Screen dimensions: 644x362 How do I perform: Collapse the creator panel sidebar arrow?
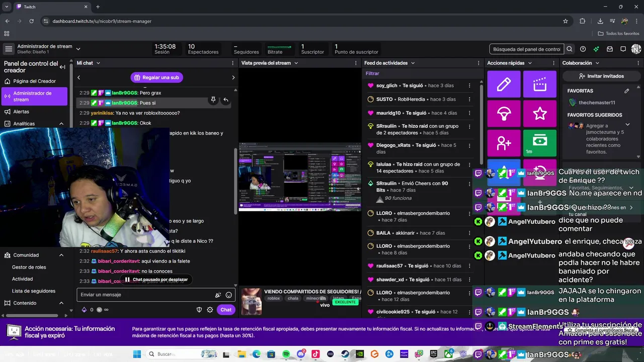[62, 67]
